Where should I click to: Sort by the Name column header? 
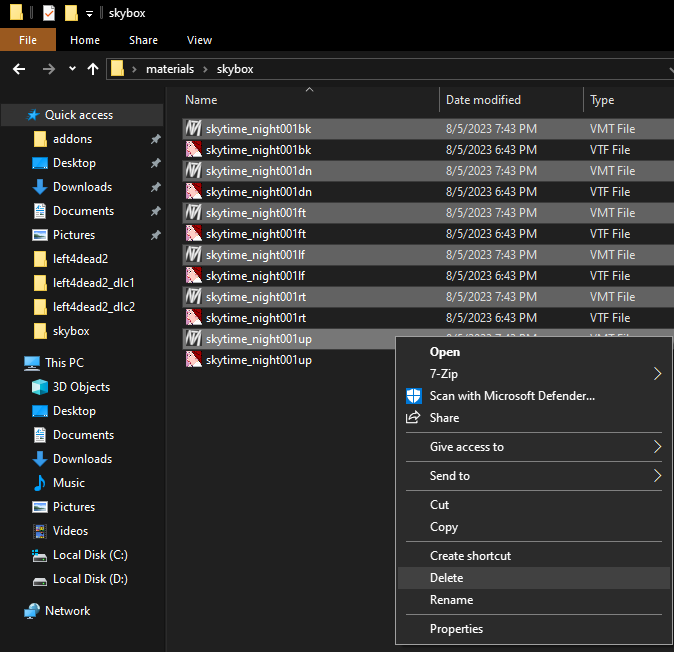pos(201,100)
